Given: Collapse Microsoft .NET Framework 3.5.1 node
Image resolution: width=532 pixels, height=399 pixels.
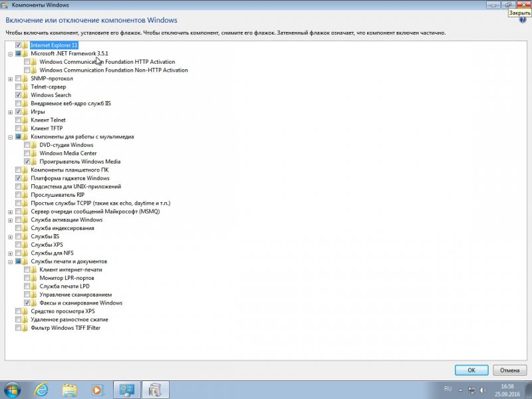Looking at the screenshot, I should tap(10, 54).
